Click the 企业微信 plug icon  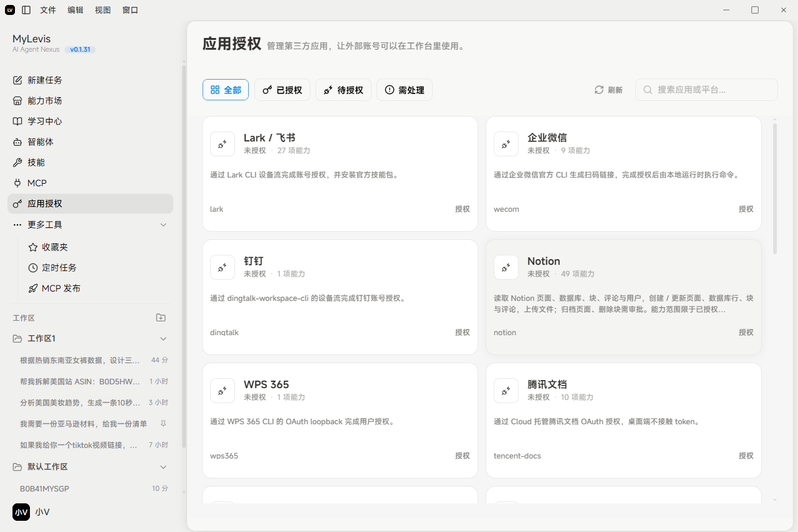click(x=506, y=144)
